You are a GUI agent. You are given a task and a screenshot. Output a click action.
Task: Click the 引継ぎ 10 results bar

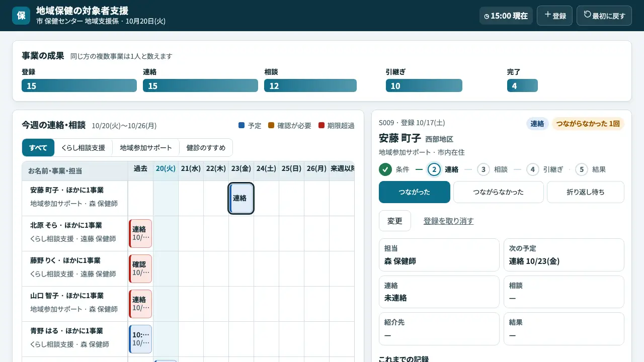coord(424,85)
